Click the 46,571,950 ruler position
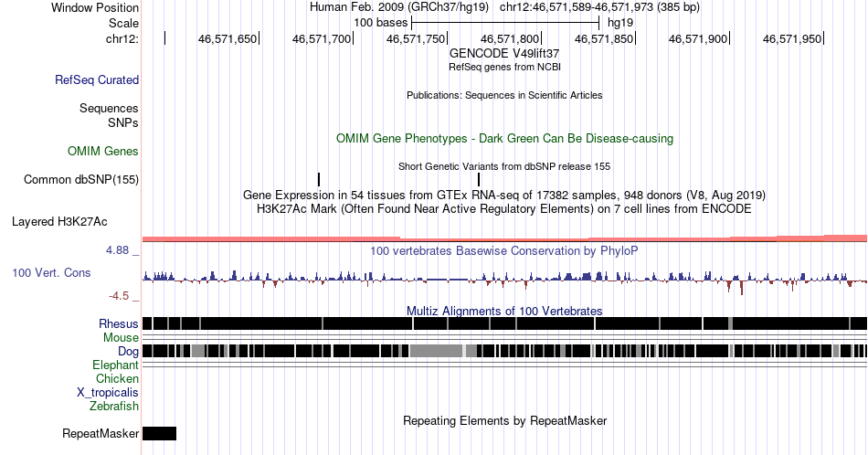 792,38
